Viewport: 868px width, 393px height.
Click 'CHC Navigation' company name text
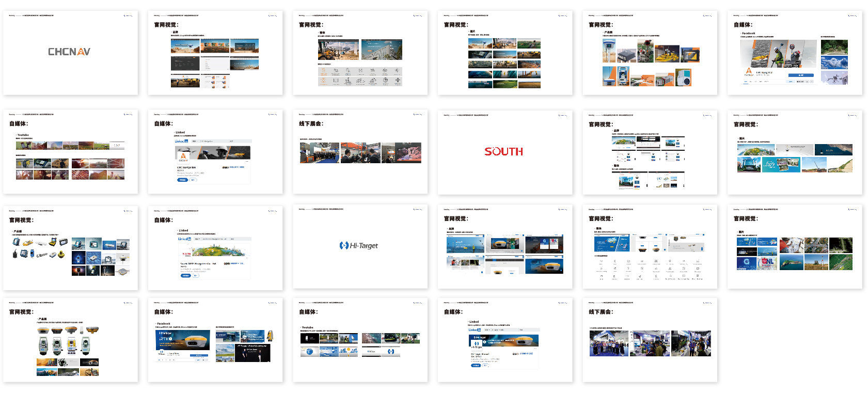[186, 167]
